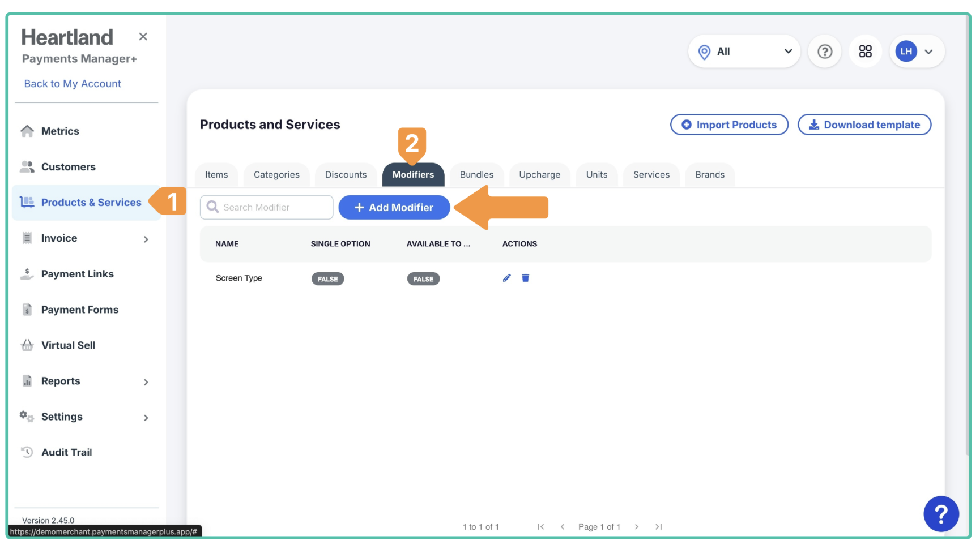This screenshot has height=549, width=980.
Task: Expand the Settings sidebar submenu
Action: point(146,418)
